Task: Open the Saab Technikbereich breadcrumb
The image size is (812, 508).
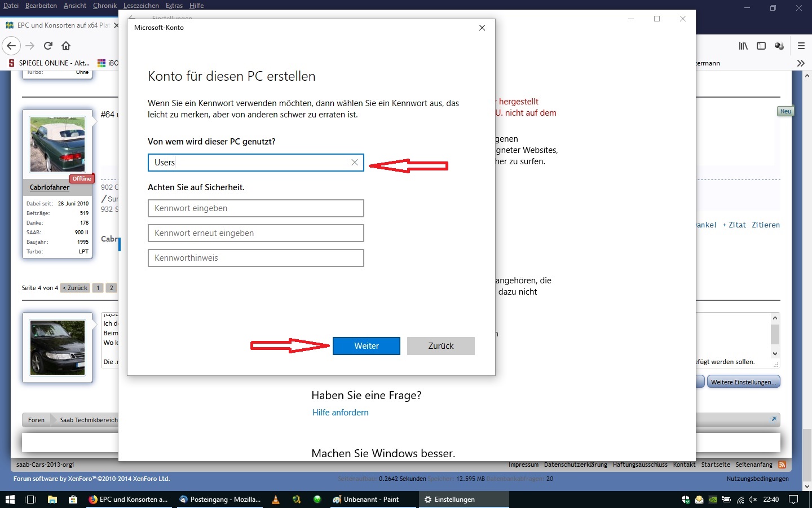Action: click(x=89, y=420)
